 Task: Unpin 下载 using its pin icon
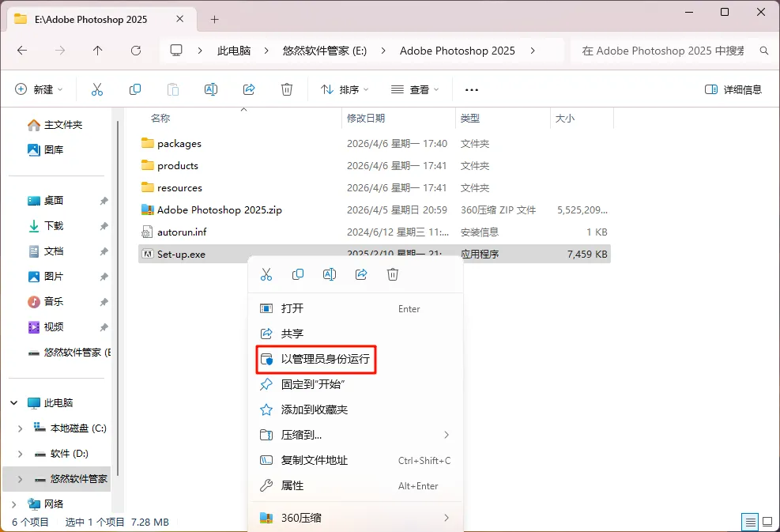click(x=104, y=226)
